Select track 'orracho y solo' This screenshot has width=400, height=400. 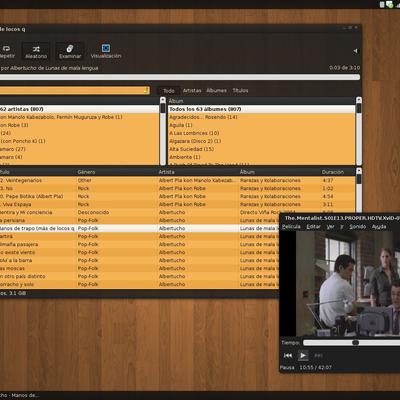139,284
